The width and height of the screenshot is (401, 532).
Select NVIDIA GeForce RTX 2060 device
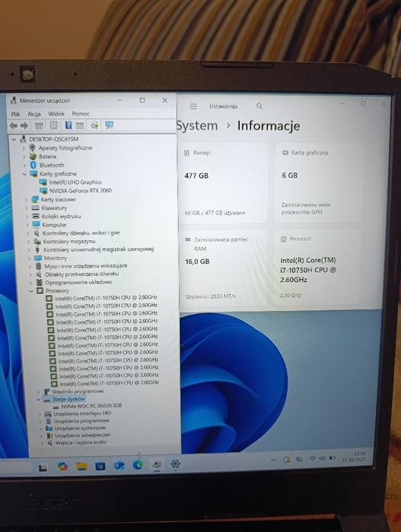pyautogui.click(x=81, y=191)
